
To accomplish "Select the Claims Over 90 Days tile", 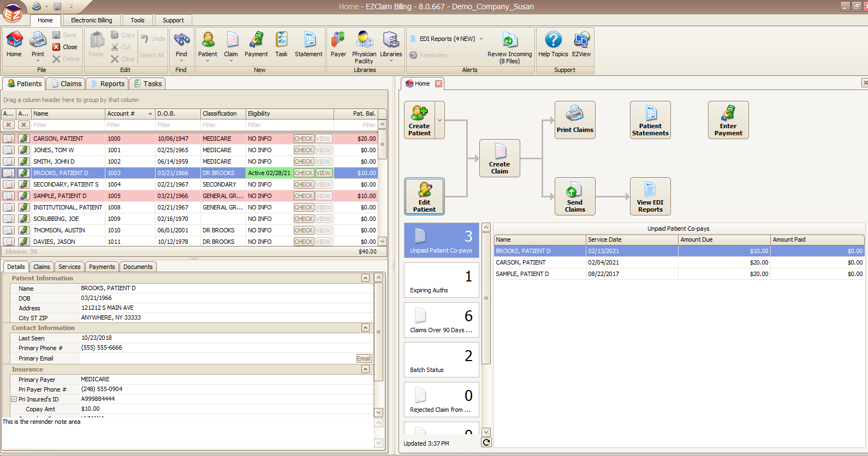I will (x=441, y=320).
